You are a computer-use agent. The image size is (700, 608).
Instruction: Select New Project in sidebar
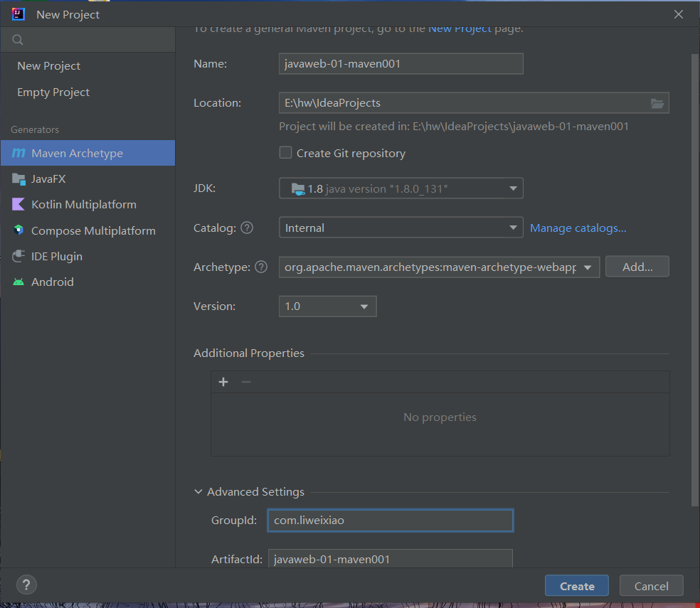pyautogui.click(x=87, y=66)
